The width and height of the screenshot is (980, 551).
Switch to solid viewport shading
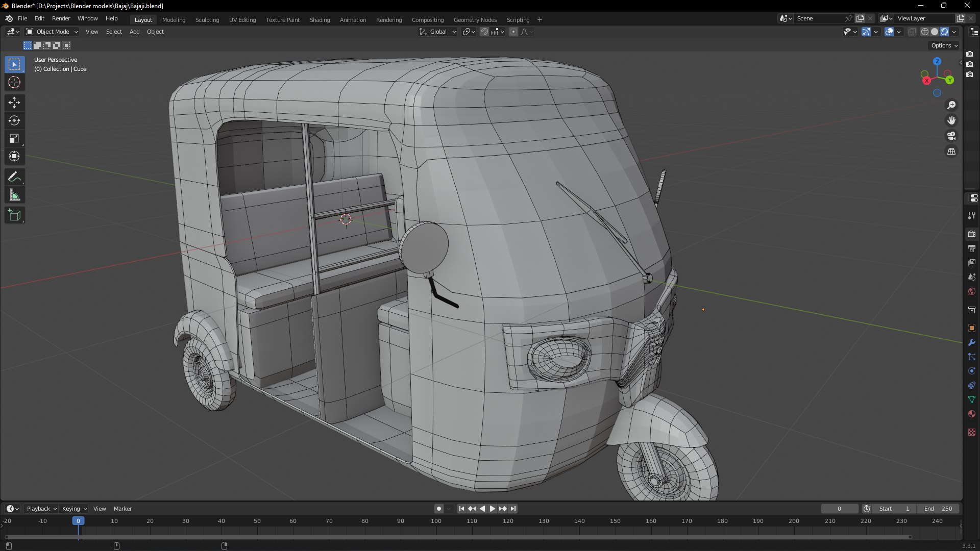click(x=935, y=32)
